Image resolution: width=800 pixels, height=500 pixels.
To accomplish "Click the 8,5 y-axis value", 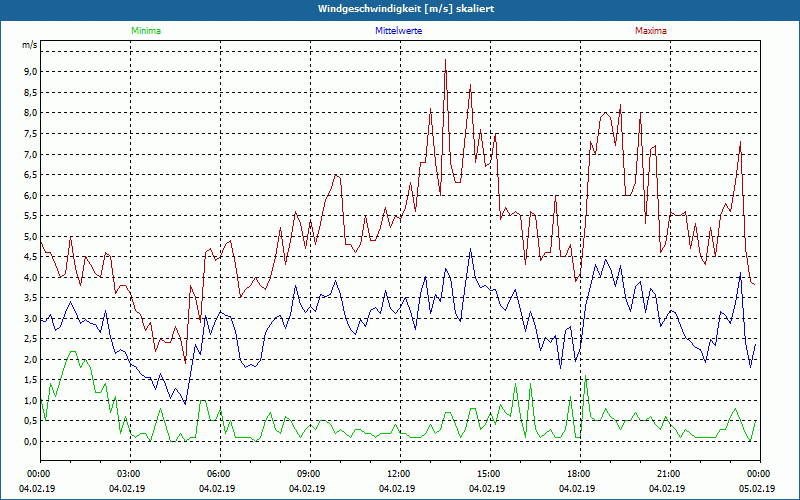I will click(x=31, y=92).
